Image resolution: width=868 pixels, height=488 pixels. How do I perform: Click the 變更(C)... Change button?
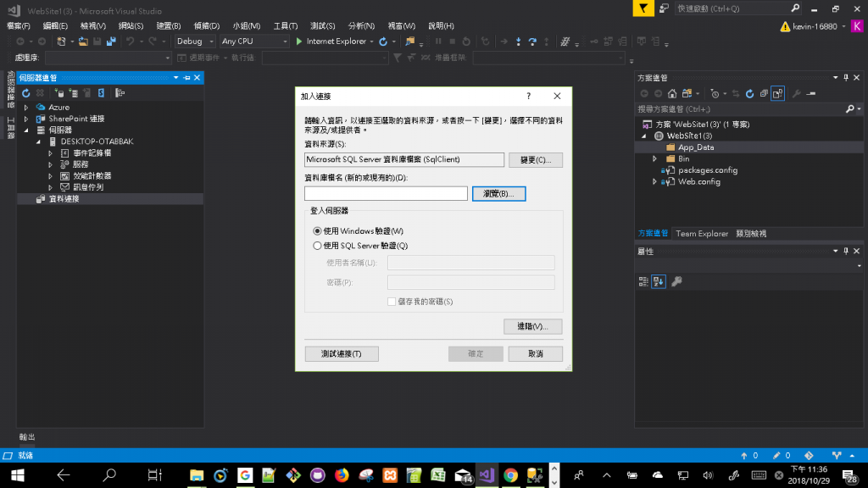click(536, 160)
